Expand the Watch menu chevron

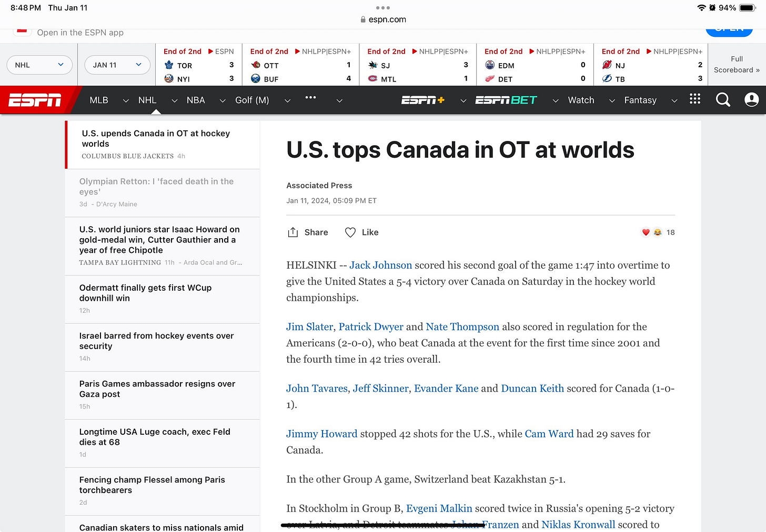612,100
